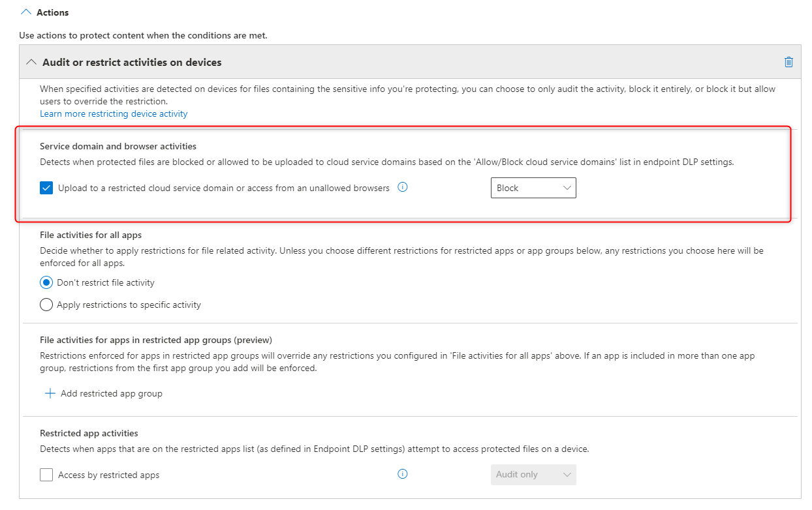Enable the Access by restricted apps checkbox
Image resolution: width=812 pixels, height=510 pixels.
pyautogui.click(x=46, y=475)
